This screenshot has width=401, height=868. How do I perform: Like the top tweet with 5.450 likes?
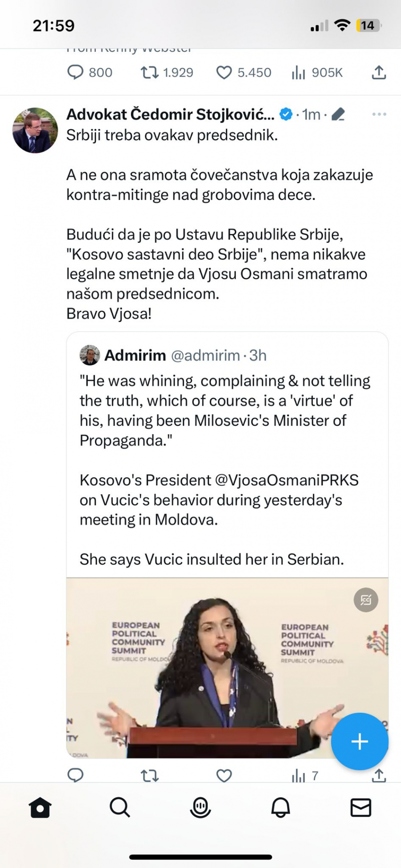click(224, 73)
